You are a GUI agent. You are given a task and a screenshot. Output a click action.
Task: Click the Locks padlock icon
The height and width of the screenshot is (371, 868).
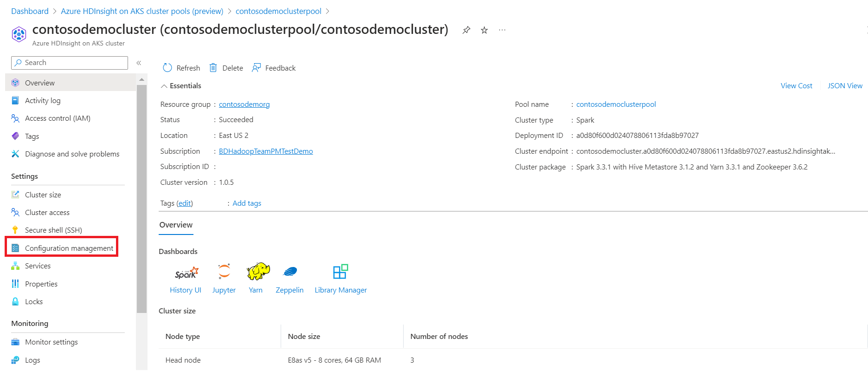[x=15, y=301]
